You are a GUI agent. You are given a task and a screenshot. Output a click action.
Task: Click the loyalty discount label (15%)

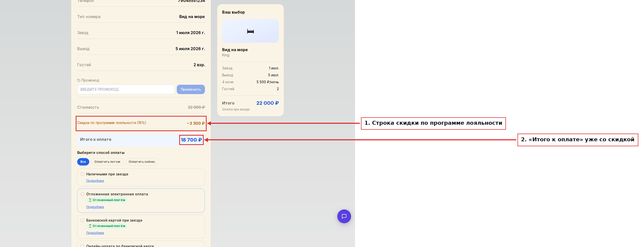point(111,123)
